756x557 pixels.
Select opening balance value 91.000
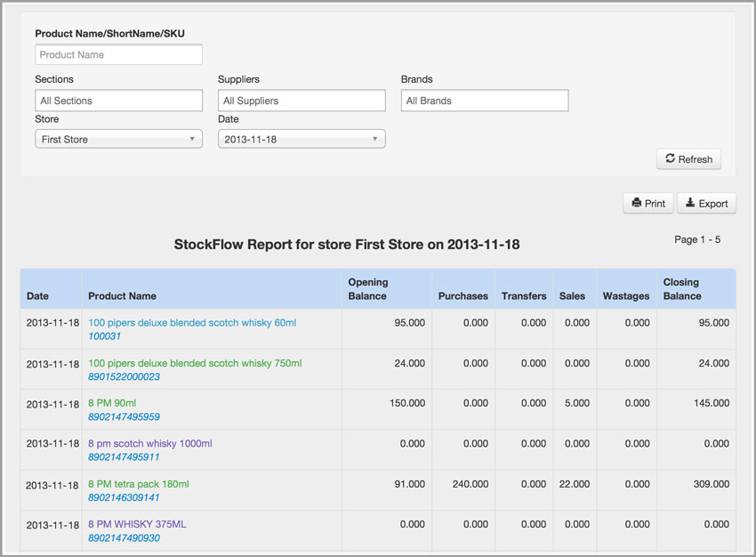[410, 484]
